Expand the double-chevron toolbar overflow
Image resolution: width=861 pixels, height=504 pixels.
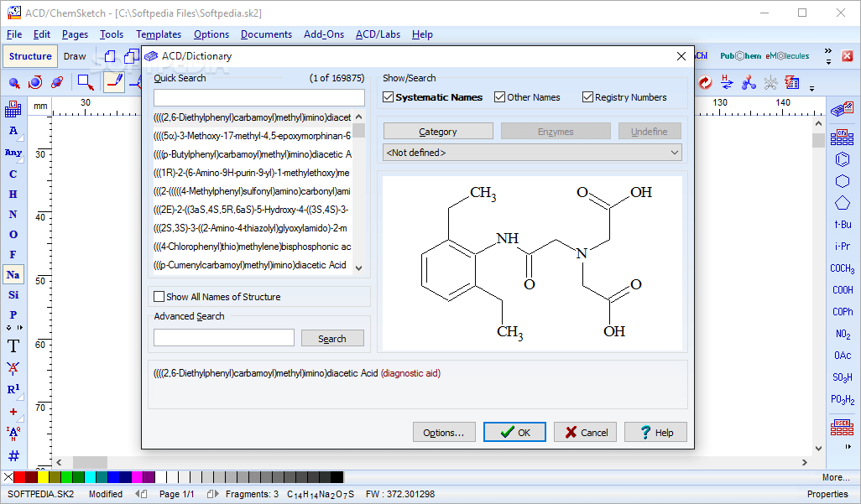(828, 52)
